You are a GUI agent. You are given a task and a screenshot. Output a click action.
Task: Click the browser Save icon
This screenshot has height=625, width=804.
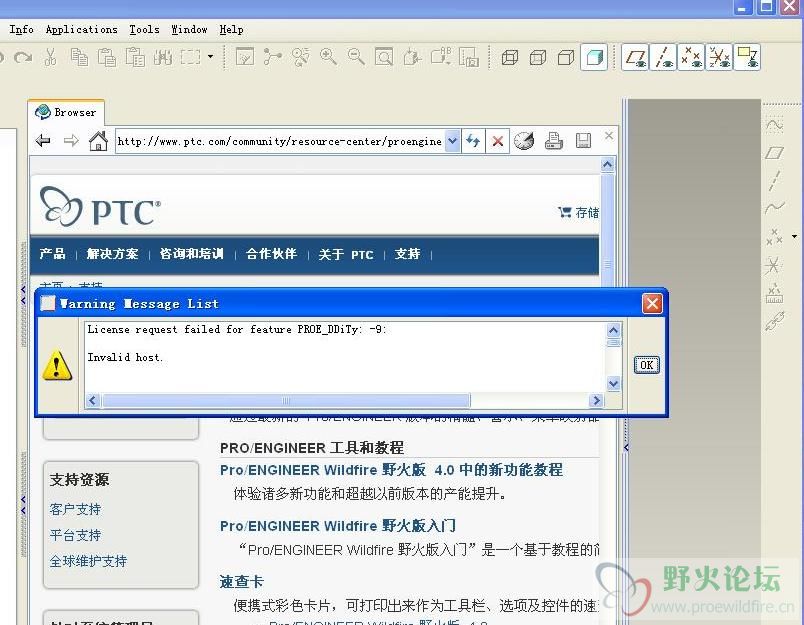(x=583, y=141)
